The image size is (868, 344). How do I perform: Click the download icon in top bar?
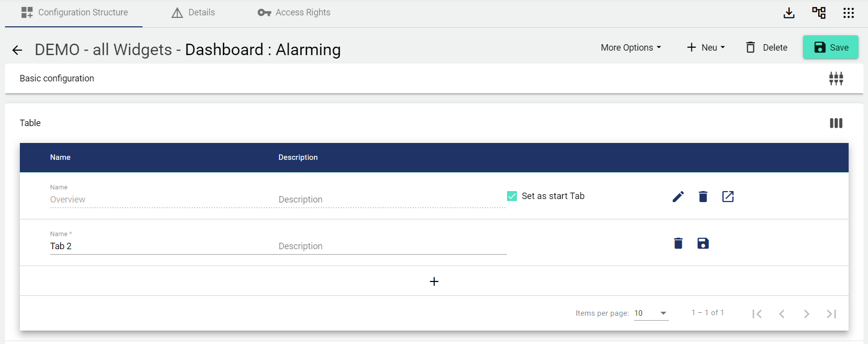[x=789, y=13]
